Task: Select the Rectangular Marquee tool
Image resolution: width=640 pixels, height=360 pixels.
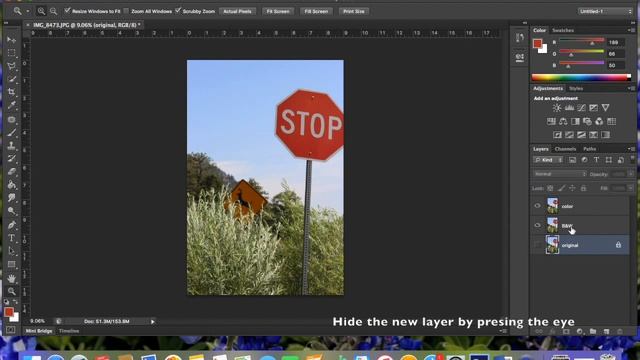Action: coord(11,53)
